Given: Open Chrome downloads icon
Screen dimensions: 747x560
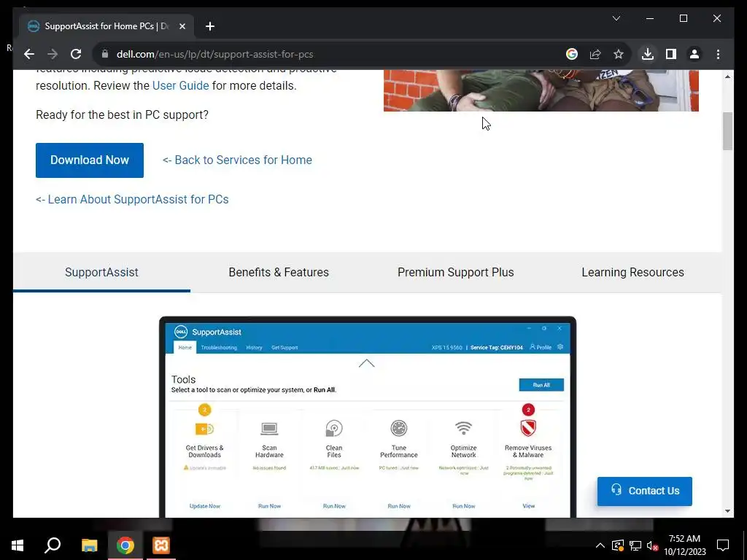Looking at the screenshot, I should click(648, 54).
